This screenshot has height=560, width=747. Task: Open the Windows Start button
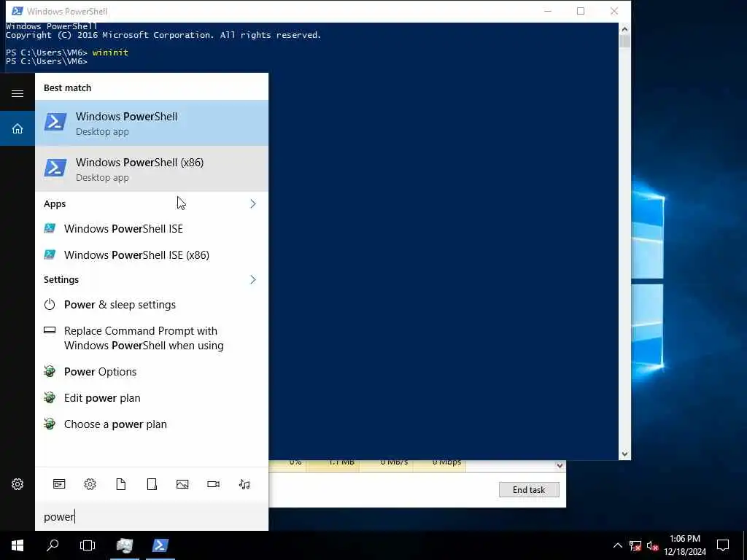(x=18, y=545)
